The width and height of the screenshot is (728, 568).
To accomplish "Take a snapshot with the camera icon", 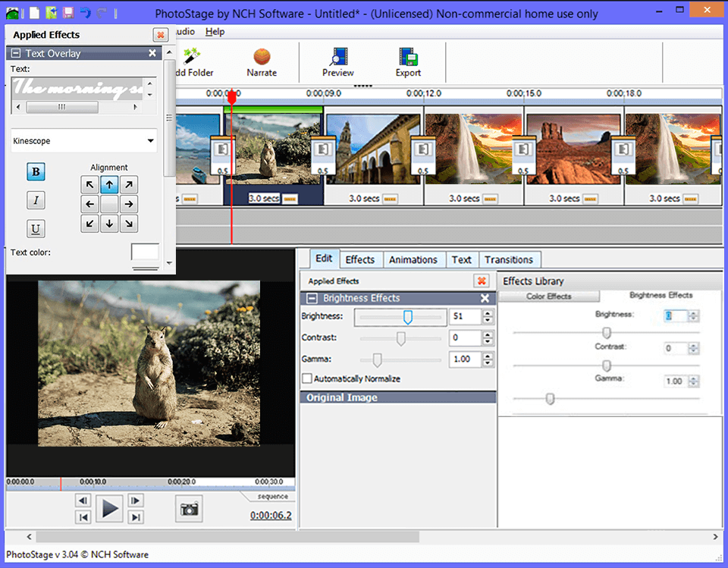I will pyautogui.click(x=188, y=509).
